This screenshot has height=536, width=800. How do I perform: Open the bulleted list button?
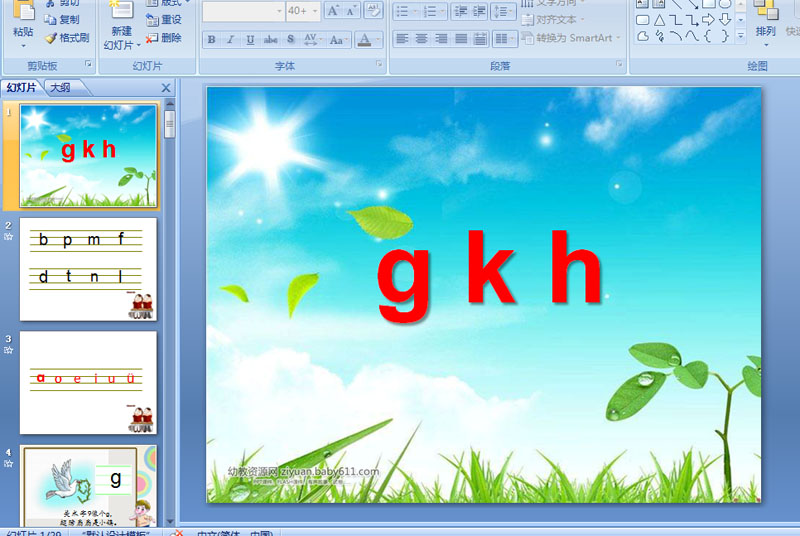pyautogui.click(x=406, y=11)
